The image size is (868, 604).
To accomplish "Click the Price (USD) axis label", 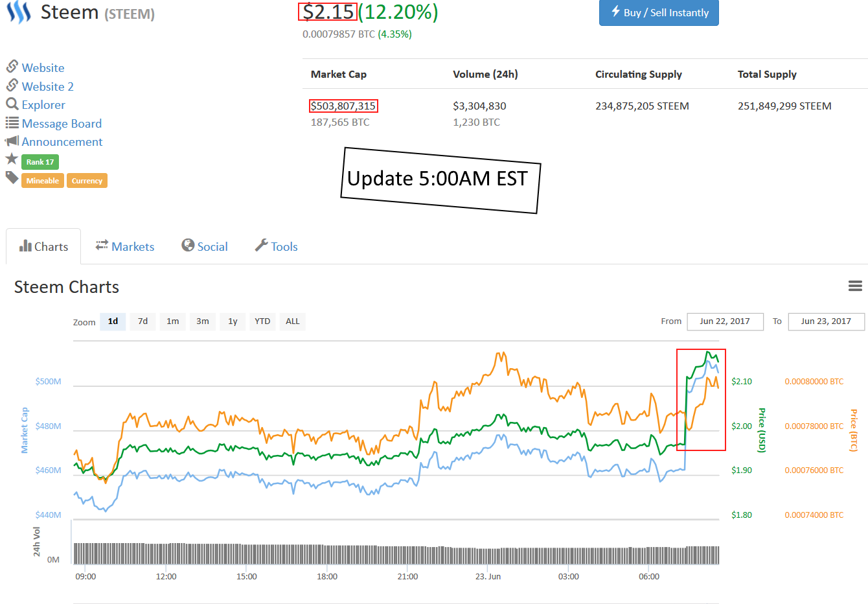I will pos(762,430).
